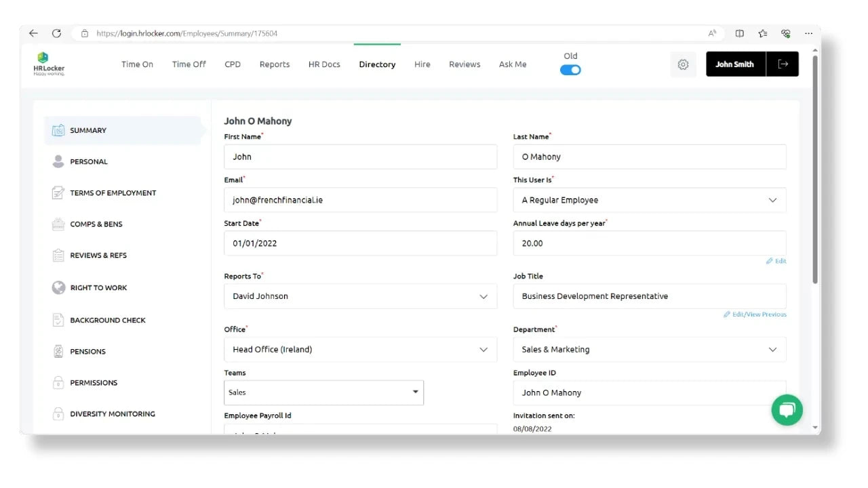Screen dimensions: 868x488
Task: Click the logout arrow icon
Action: point(783,64)
